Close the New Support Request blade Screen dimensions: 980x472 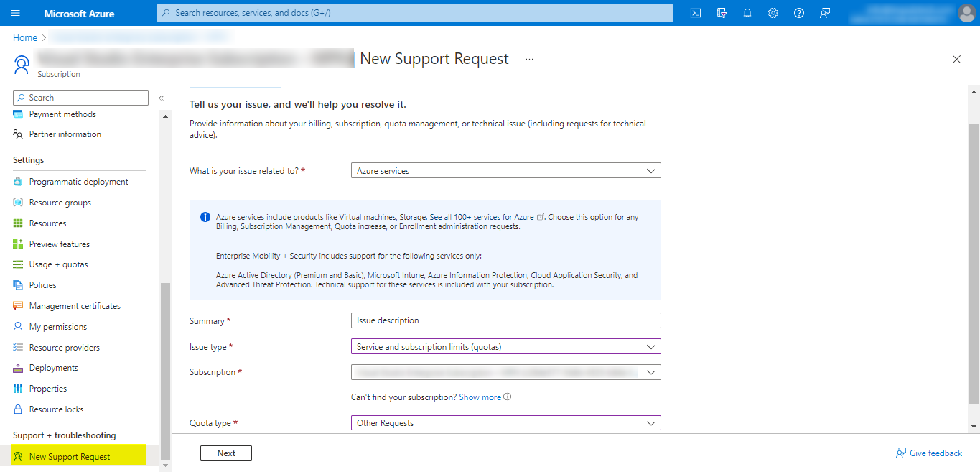click(956, 60)
